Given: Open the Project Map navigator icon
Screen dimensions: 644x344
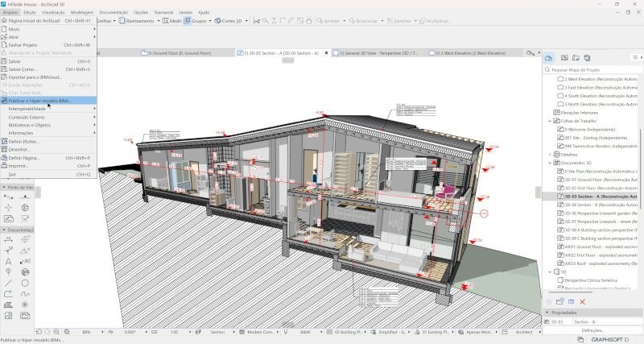Looking at the screenshot, I should tap(549, 58).
